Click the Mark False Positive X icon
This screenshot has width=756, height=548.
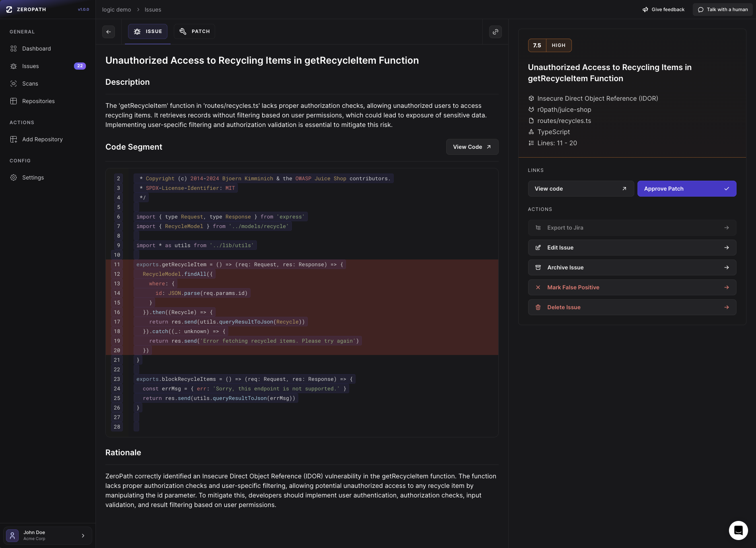538,287
